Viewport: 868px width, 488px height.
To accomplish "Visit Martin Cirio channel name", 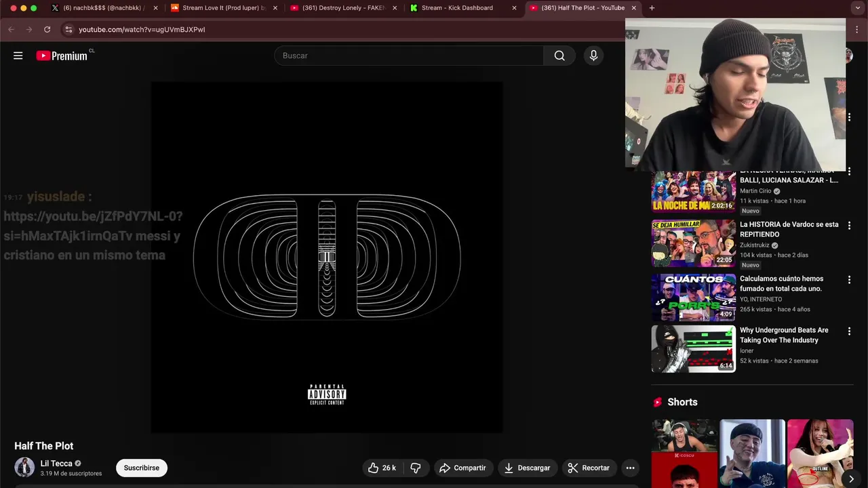I will pyautogui.click(x=755, y=191).
